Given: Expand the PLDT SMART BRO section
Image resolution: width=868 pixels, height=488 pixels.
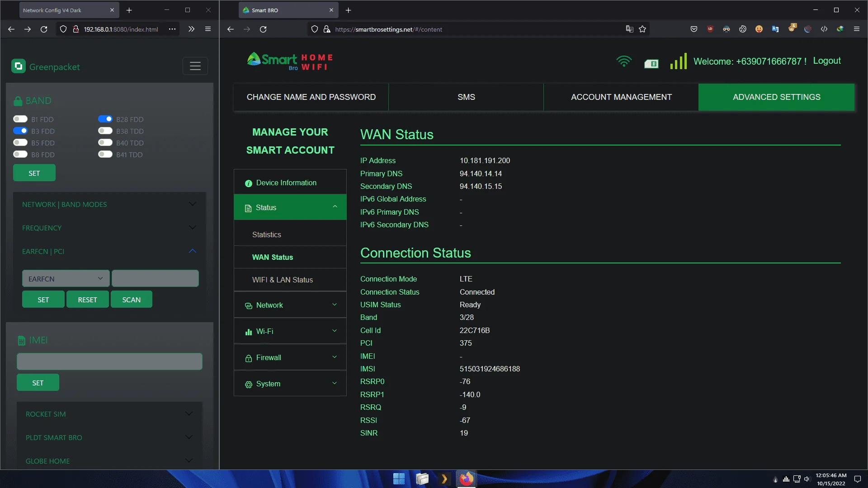Looking at the screenshot, I should pyautogui.click(x=109, y=437).
